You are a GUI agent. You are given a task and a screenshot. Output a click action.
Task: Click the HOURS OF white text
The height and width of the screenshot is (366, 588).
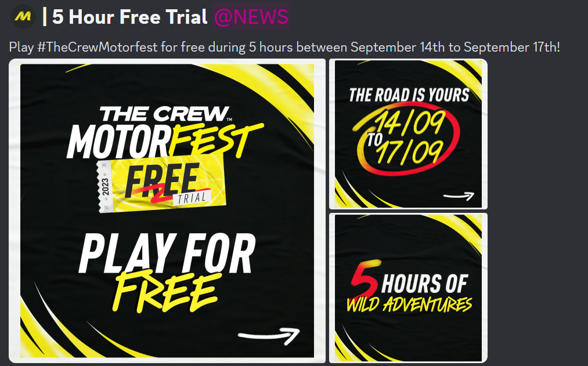coord(424,284)
